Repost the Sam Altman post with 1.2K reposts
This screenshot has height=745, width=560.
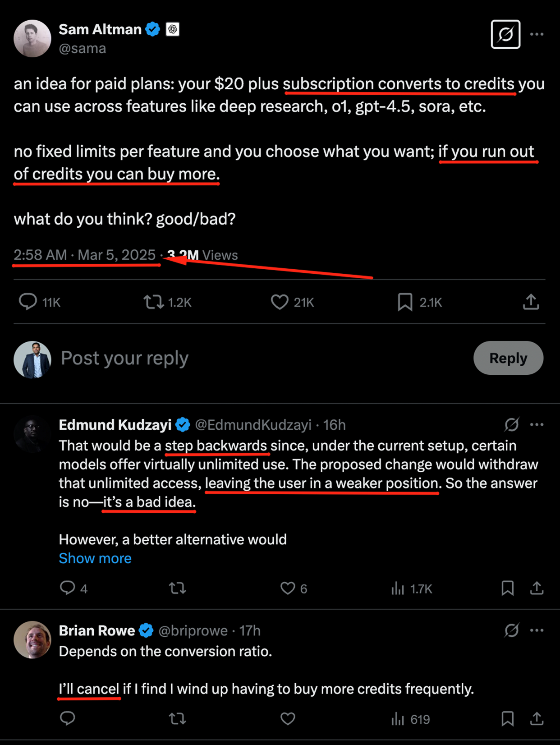point(154,302)
